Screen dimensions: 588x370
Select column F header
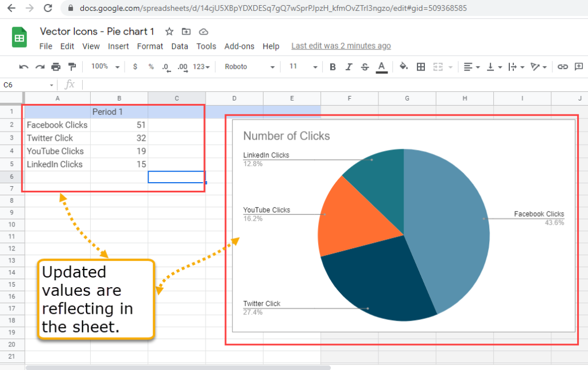click(350, 98)
